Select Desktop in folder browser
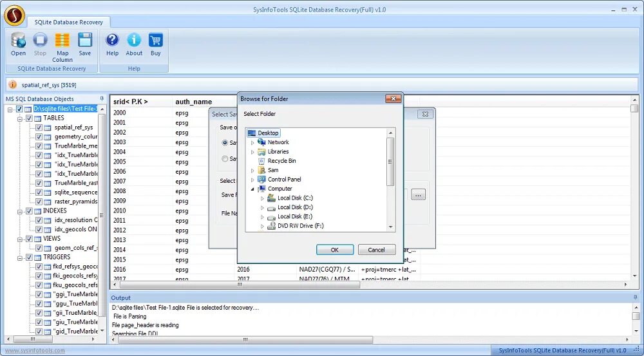The image size is (644, 356). tap(268, 133)
